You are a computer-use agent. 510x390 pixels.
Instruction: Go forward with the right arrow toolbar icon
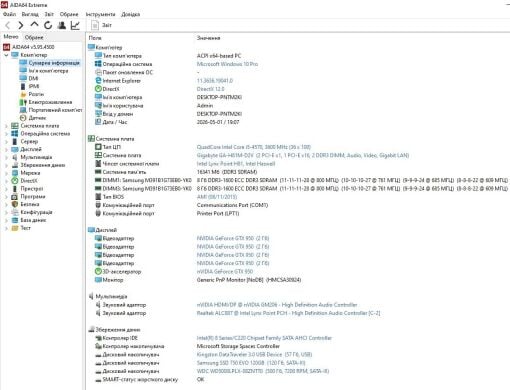(x=21, y=25)
